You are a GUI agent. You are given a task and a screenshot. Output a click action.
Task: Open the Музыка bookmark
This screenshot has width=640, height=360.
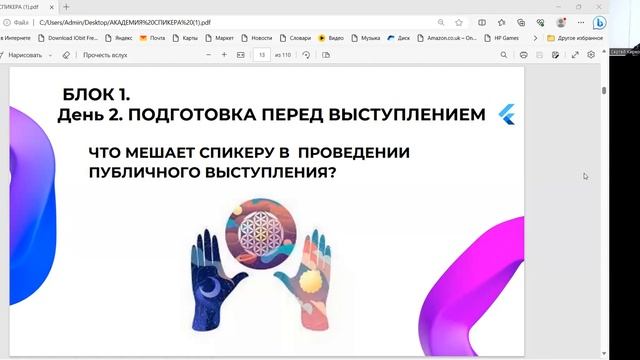365,38
